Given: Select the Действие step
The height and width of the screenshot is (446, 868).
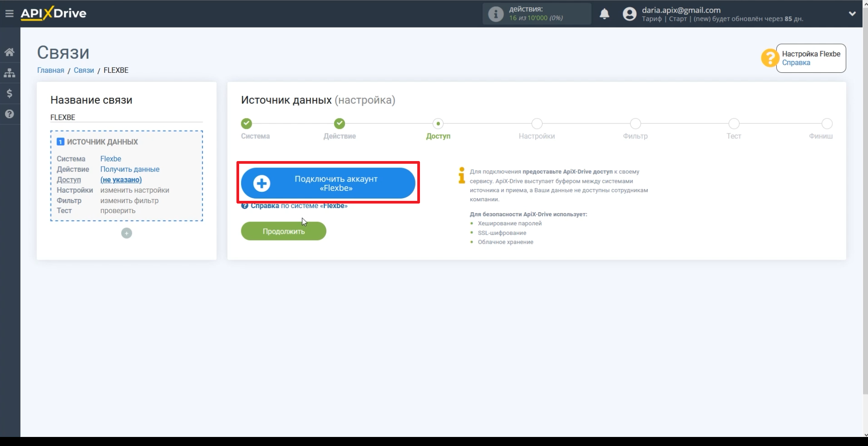Looking at the screenshot, I should pyautogui.click(x=340, y=123).
